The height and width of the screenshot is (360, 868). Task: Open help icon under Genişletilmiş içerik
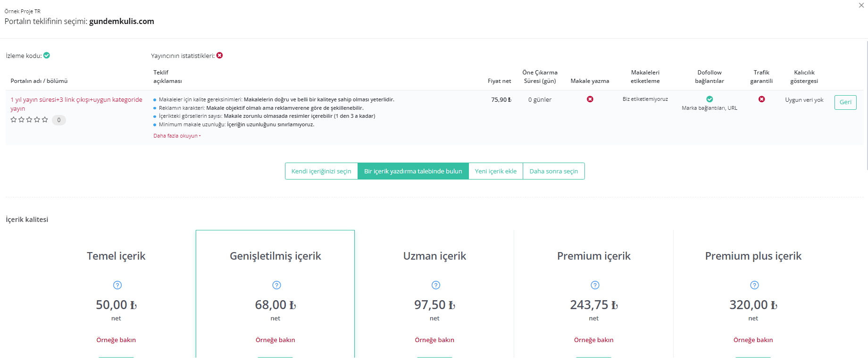[x=276, y=285]
